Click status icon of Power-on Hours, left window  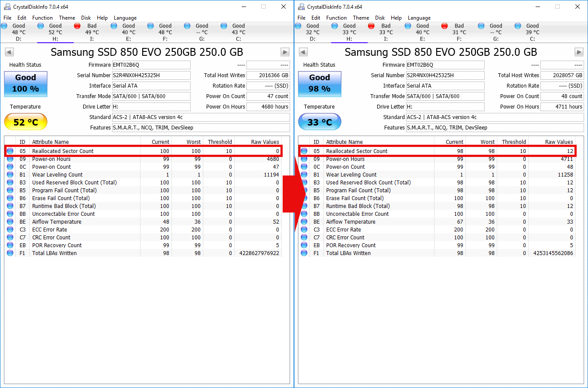tap(10, 159)
